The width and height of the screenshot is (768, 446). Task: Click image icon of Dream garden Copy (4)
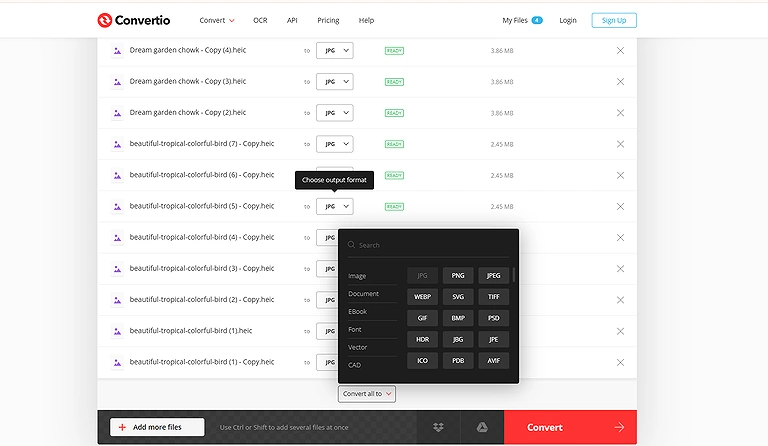[x=117, y=50]
